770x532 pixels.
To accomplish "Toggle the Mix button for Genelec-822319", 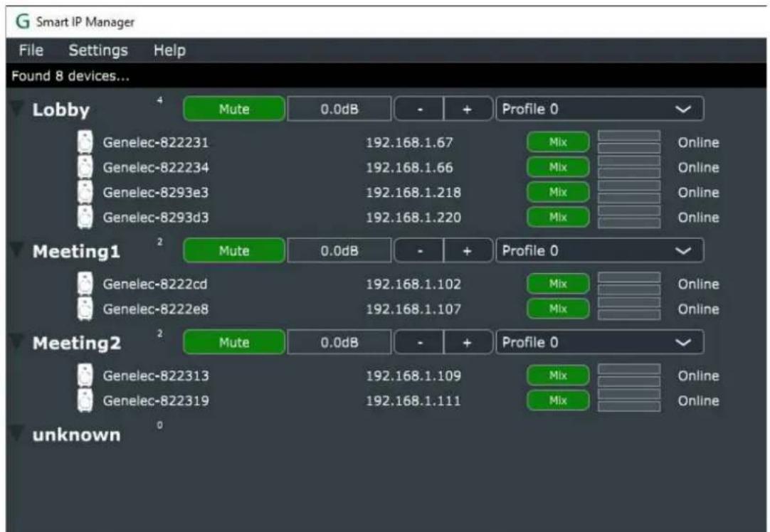I will click(559, 400).
